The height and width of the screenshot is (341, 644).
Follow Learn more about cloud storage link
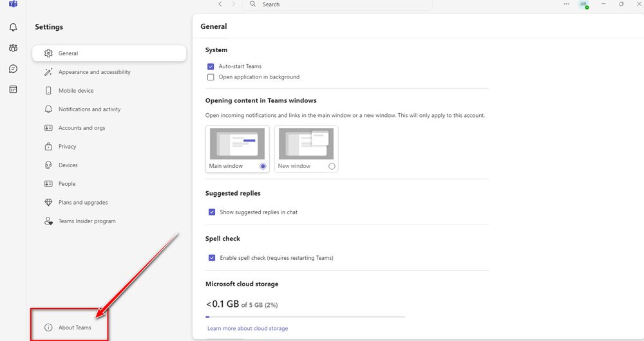248,328
